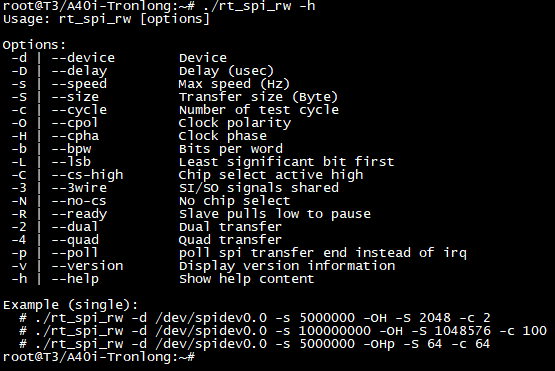
Task: Click the --cycle option text
Action: (x=79, y=110)
